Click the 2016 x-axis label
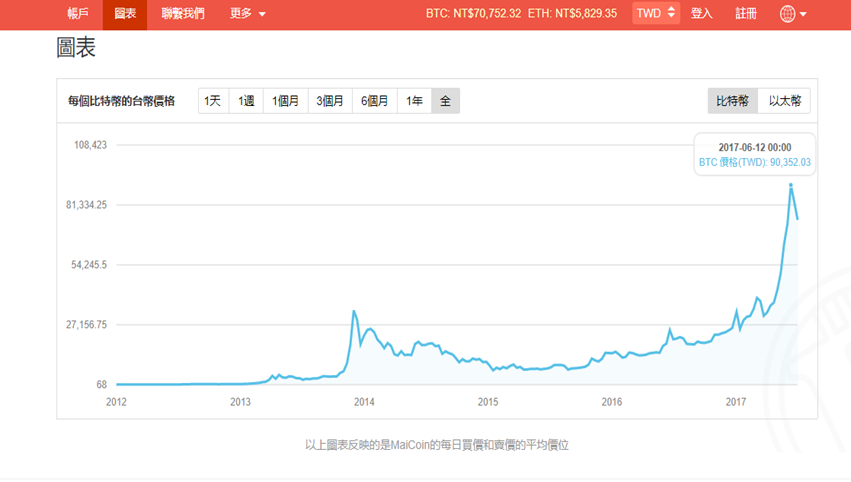Viewport: 851px width, 482px height. click(612, 402)
